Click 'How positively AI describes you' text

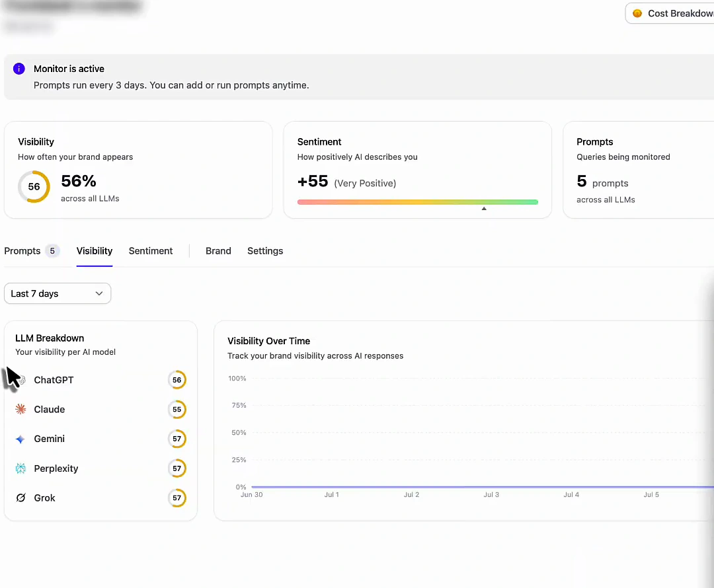358,157
